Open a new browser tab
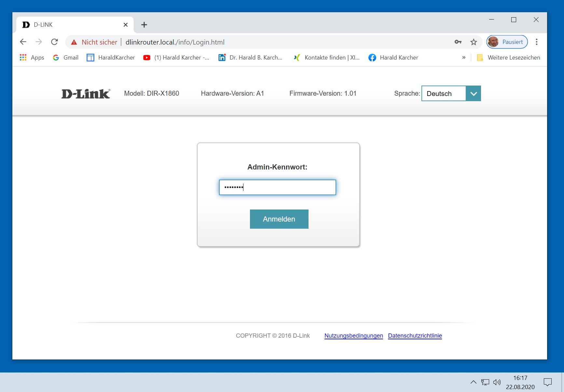 click(144, 25)
